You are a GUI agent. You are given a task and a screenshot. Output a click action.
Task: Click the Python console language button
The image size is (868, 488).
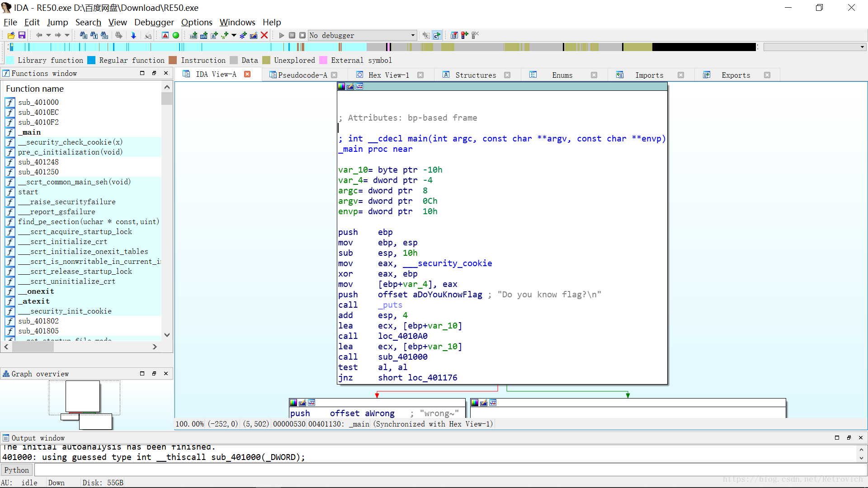[17, 470]
